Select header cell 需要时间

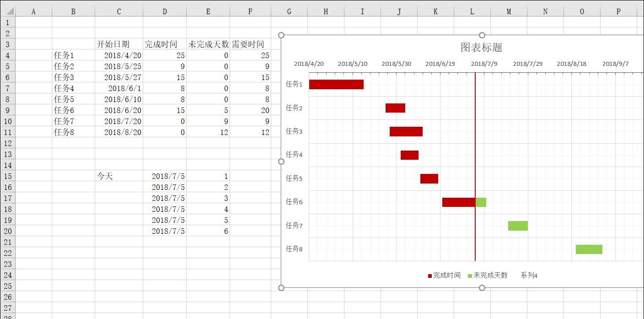click(250, 44)
